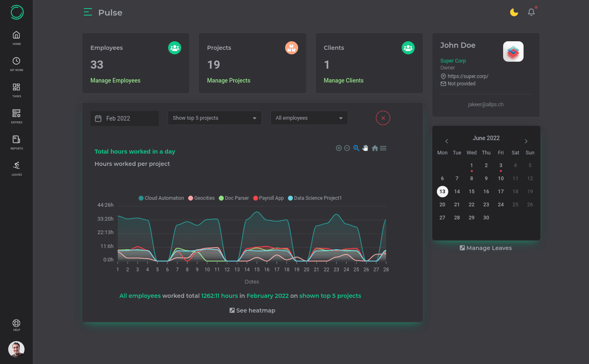Open the Feb 2022 date picker field

pos(124,118)
